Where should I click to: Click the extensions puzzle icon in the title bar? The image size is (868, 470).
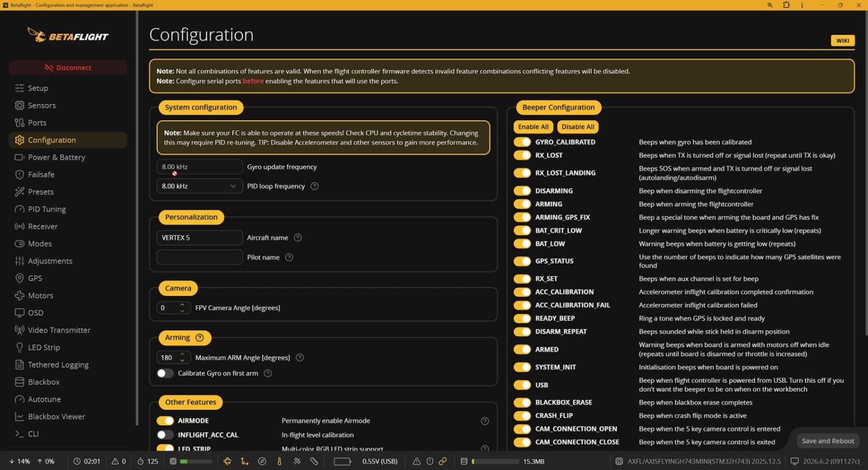pos(786,5)
